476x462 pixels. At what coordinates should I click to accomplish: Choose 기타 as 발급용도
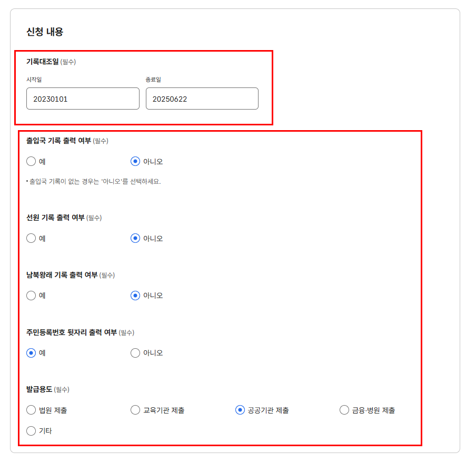coord(31,431)
